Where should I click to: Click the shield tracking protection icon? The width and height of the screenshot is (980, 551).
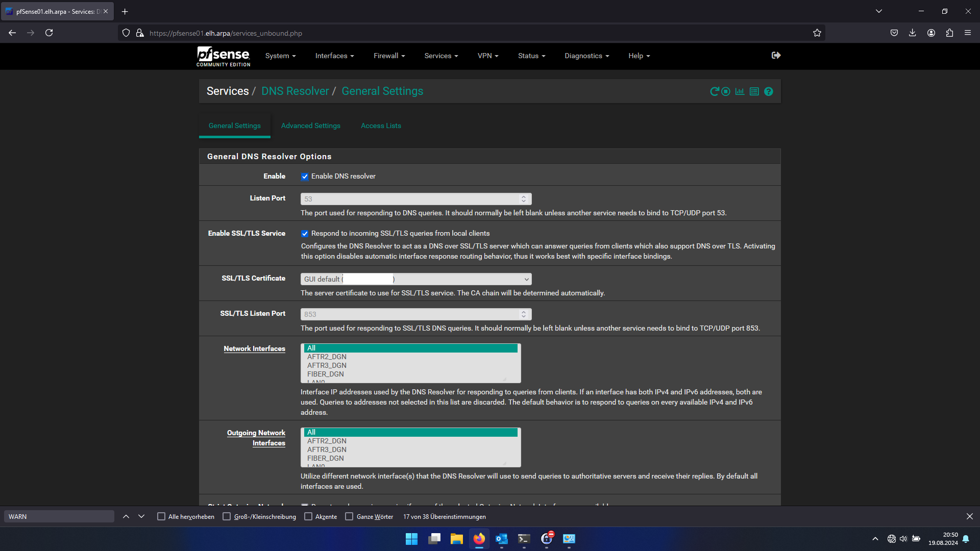pyautogui.click(x=126, y=33)
